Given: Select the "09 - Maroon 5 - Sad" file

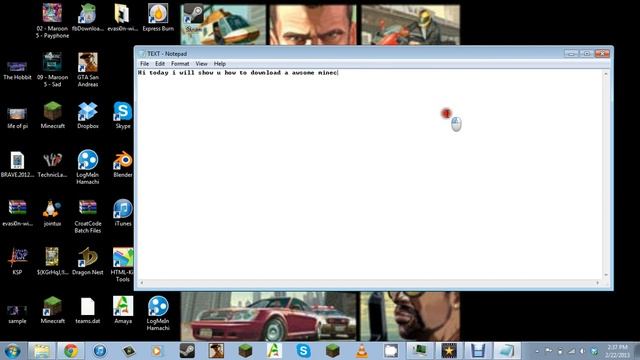Looking at the screenshot, I should click(x=52, y=70).
